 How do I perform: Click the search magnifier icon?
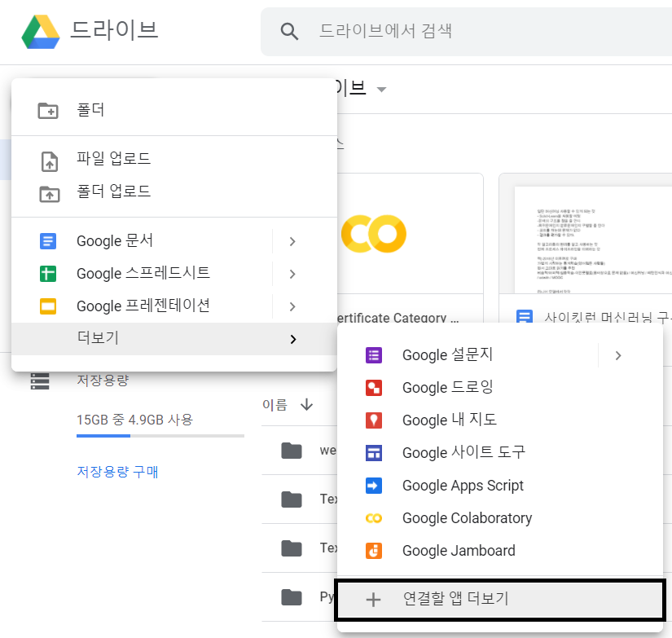tap(289, 32)
